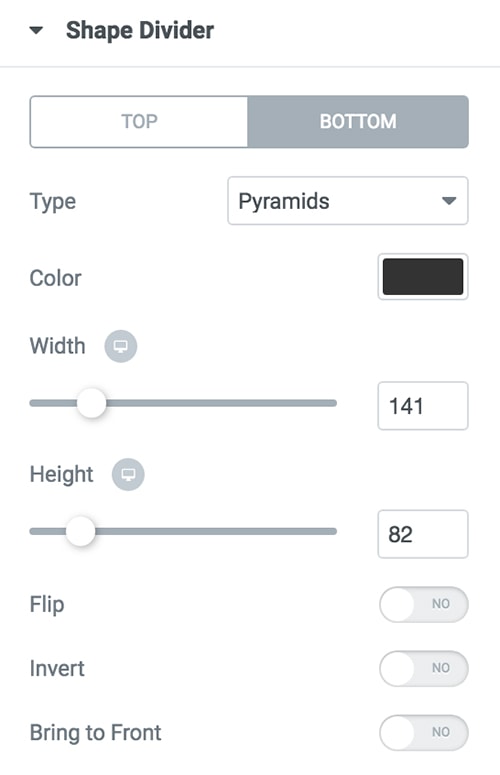Click the Bring to Front label
Screen dimensions: 500x775
[x=95, y=733]
